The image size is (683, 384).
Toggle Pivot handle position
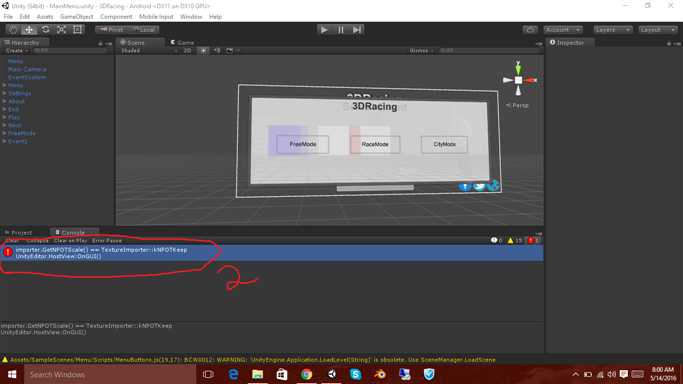pos(111,30)
